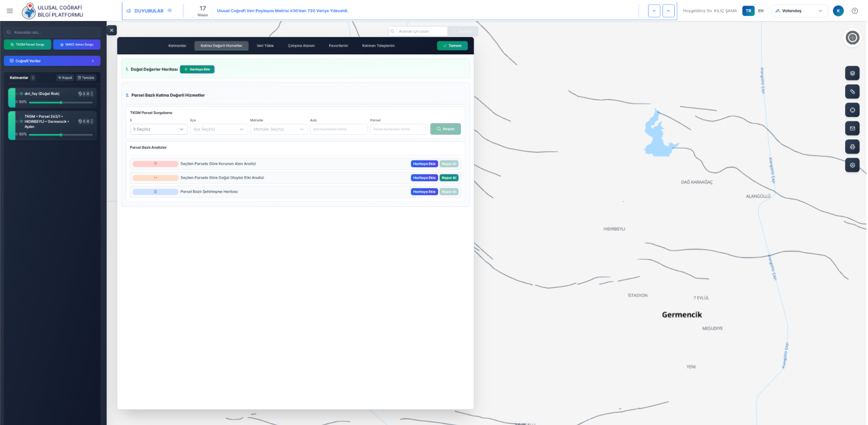The height and width of the screenshot is (425, 868).
Task: Toggle visibility of TKGM Parsel 263/1 layer
Action: [x=21, y=121]
